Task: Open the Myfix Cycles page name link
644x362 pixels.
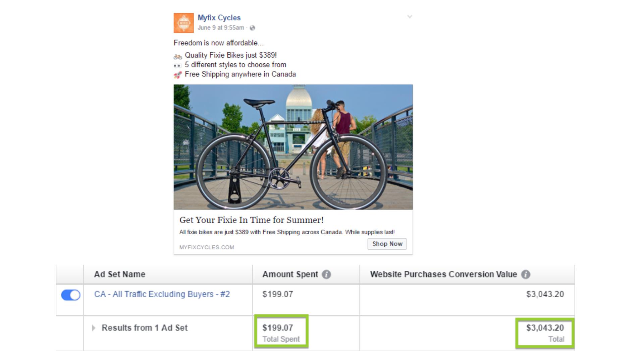Action: 219,18
